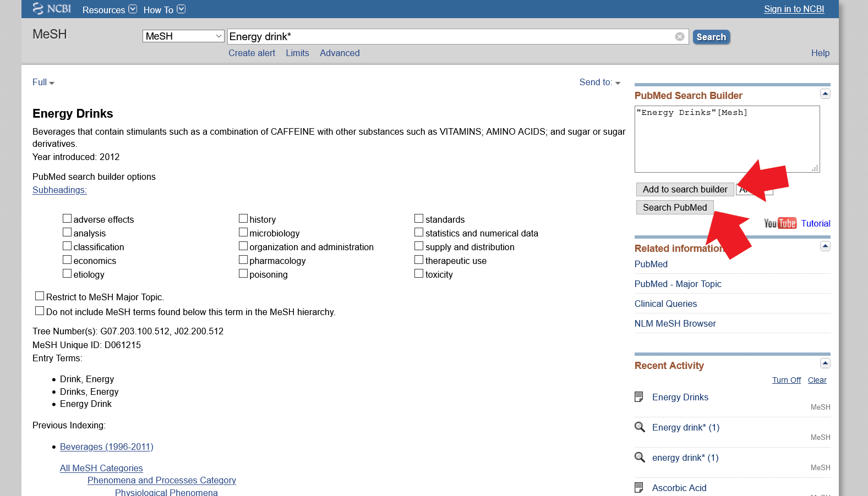Click the PubMed Search Builder text area
The width and height of the screenshot is (868, 496).
coord(727,139)
